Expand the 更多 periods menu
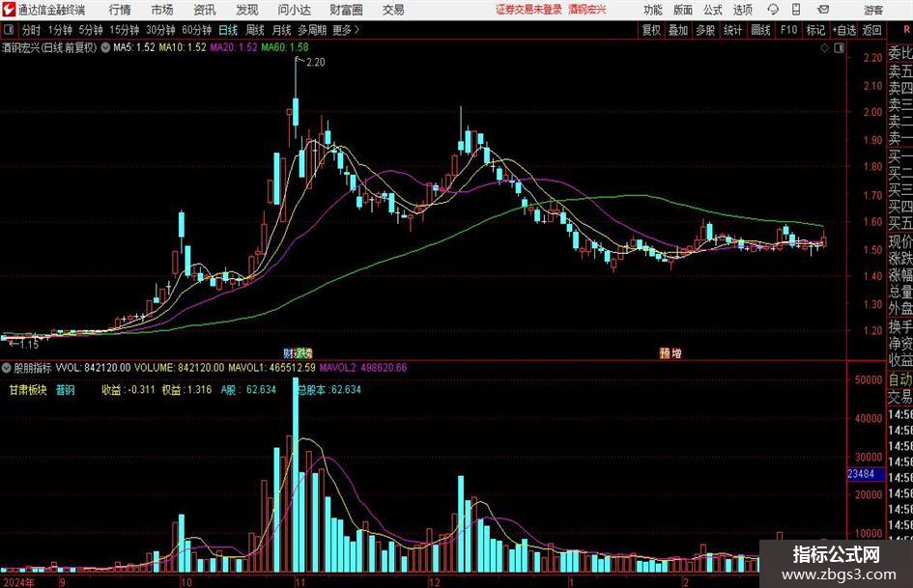The width and height of the screenshot is (913, 588). (x=346, y=30)
